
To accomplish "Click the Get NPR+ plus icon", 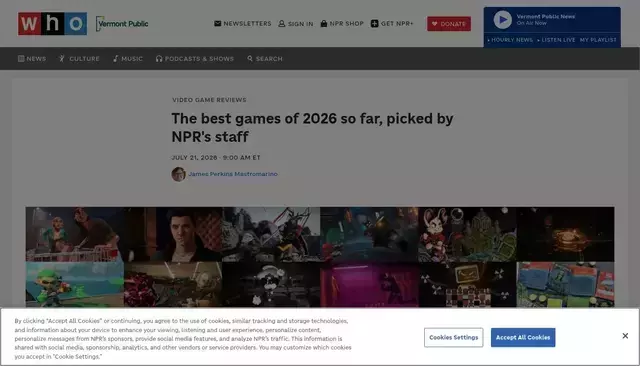I will tap(374, 24).
